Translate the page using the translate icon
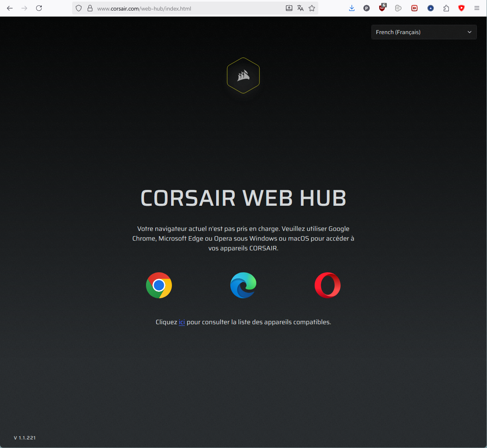This screenshot has width=487, height=448. (x=300, y=8)
